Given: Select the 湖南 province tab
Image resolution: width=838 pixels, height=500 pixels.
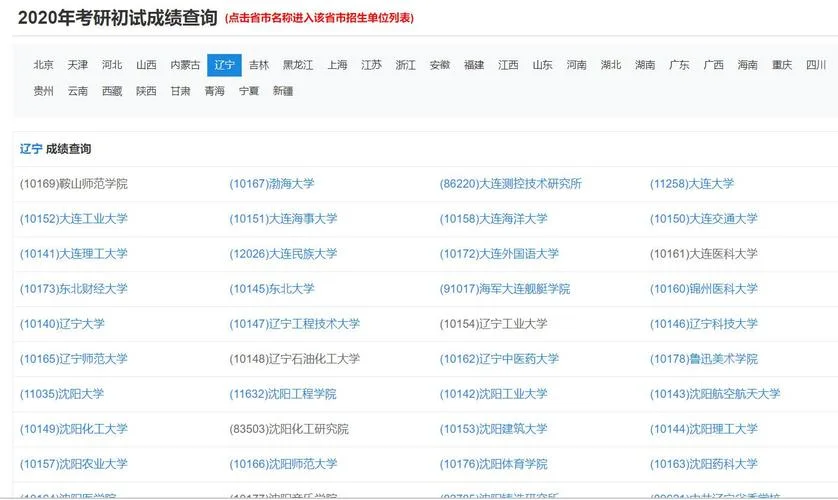Looking at the screenshot, I should pos(645,65).
